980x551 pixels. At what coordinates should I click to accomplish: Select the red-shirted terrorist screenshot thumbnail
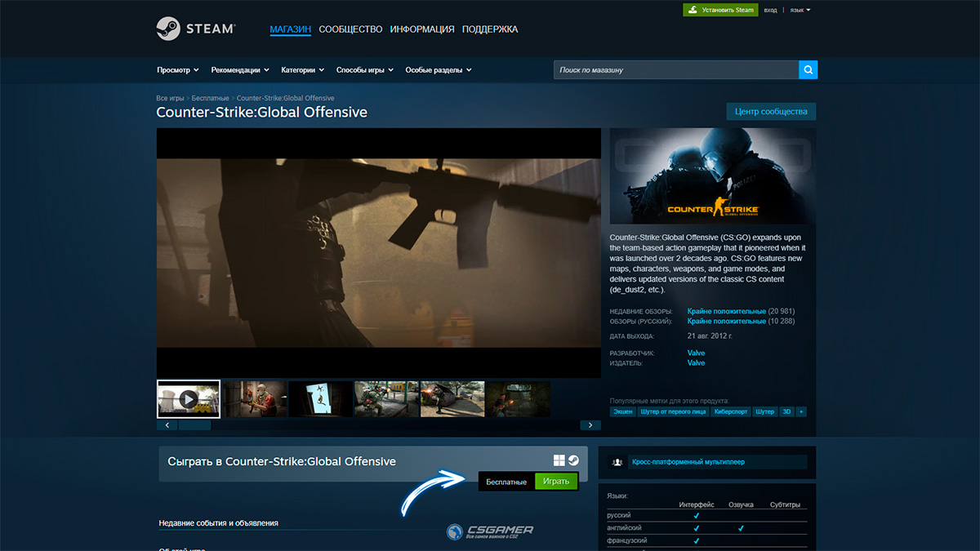click(256, 399)
